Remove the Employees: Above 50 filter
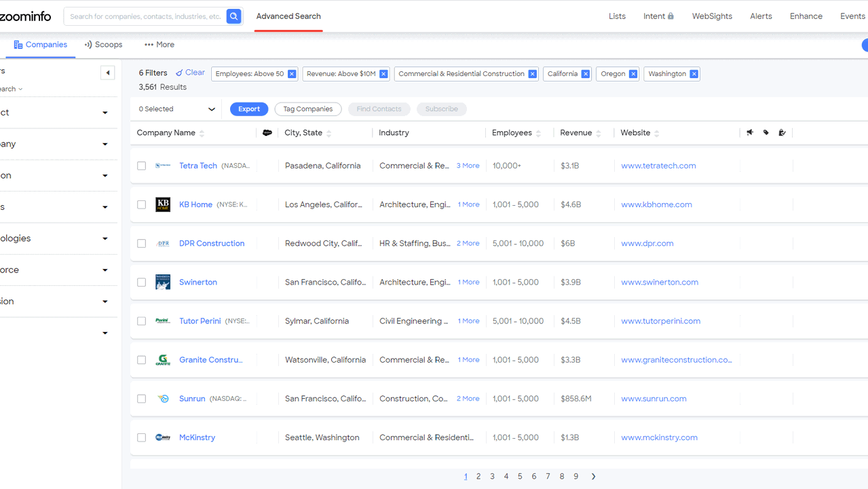This screenshot has height=489, width=868. click(x=292, y=74)
